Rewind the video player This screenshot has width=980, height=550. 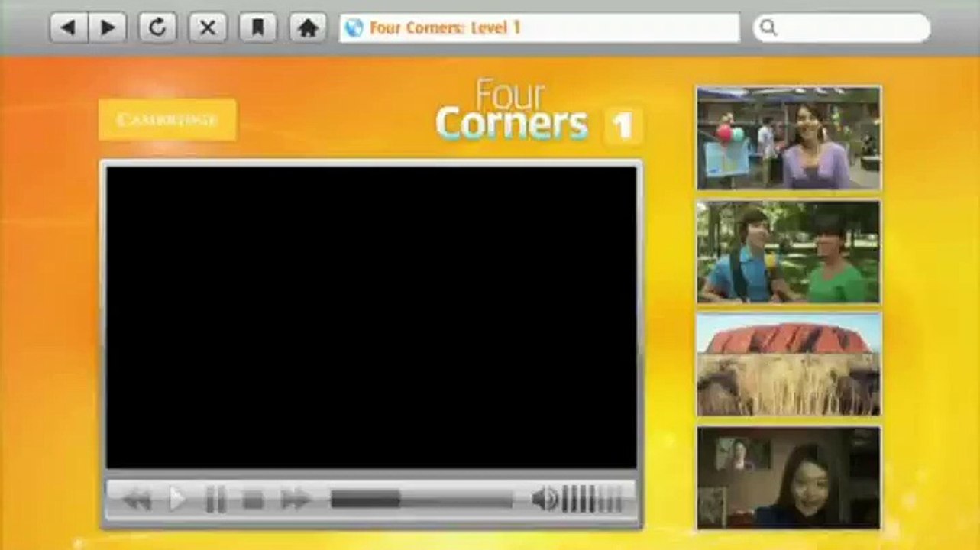(x=137, y=500)
